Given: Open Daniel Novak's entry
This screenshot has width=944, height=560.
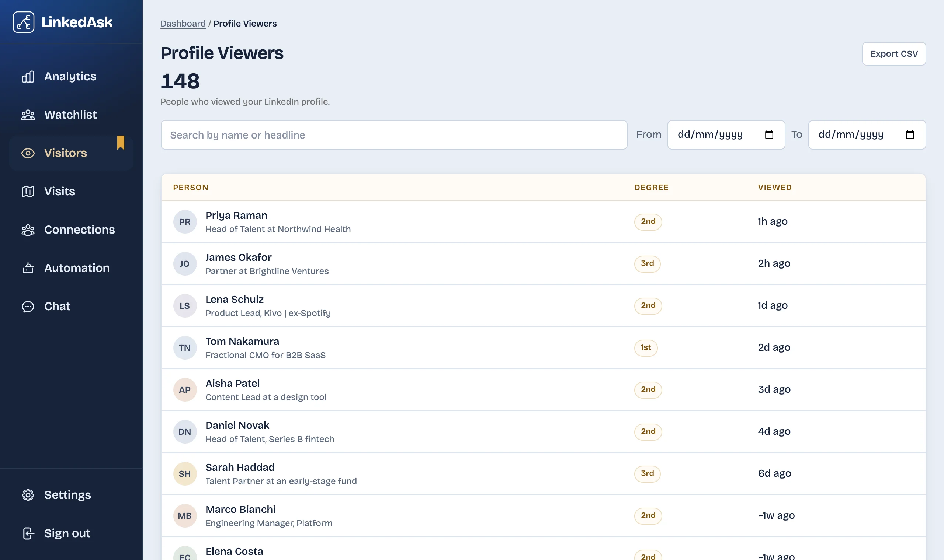Looking at the screenshot, I should click(544, 432).
